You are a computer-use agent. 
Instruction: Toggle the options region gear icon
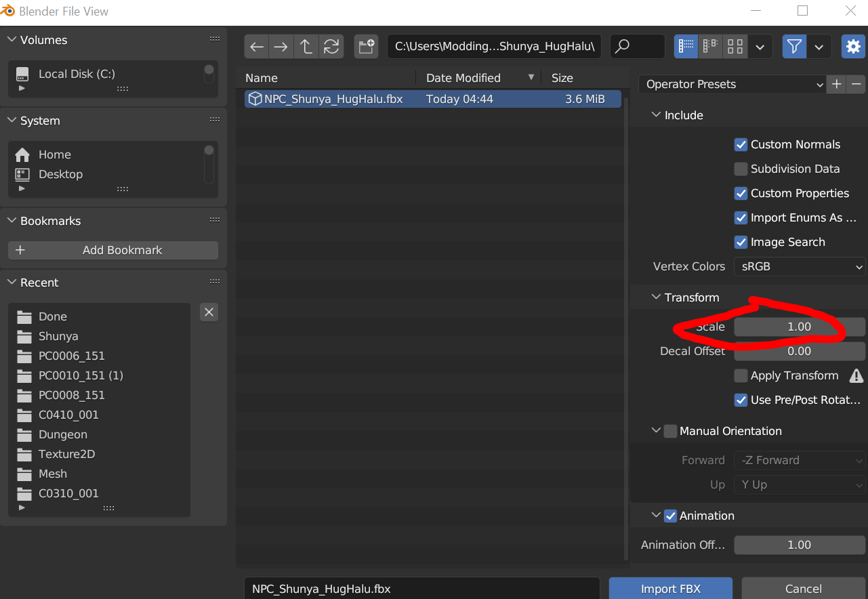pos(853,47)
